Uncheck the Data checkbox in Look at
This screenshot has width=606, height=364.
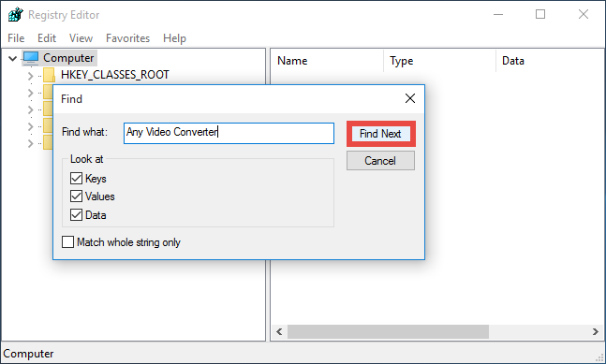coord(76,214)
